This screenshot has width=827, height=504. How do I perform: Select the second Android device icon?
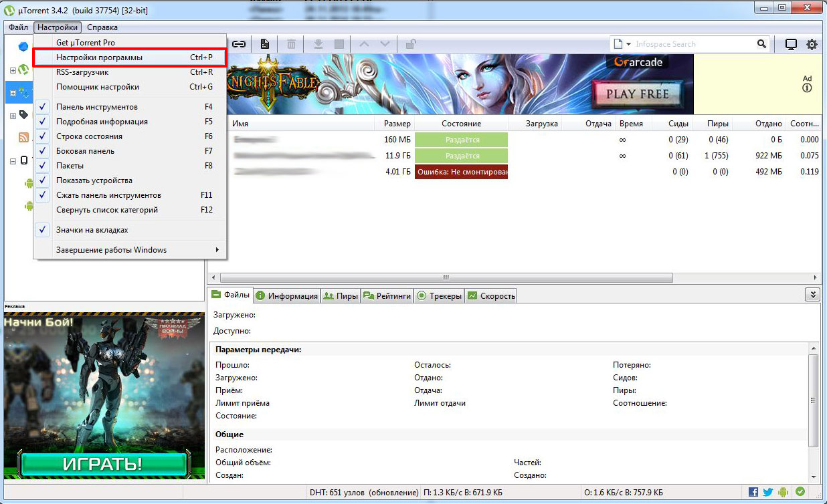[x=29, y=206]
